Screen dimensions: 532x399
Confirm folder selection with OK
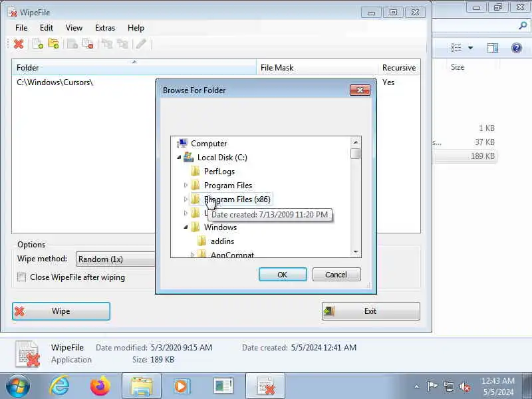pyautogui.click(x=283, y=275)
